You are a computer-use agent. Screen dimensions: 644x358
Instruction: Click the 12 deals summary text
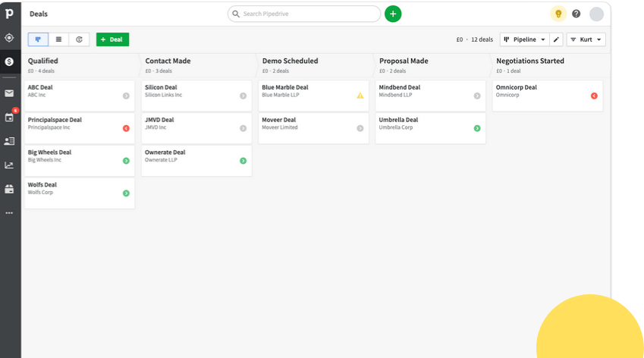pos(482,39)
